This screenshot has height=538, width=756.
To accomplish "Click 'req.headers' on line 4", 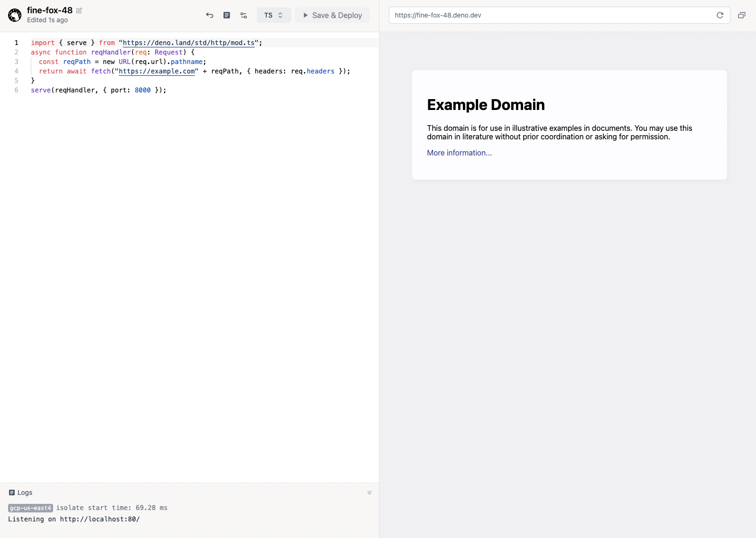I will (313, 71).
